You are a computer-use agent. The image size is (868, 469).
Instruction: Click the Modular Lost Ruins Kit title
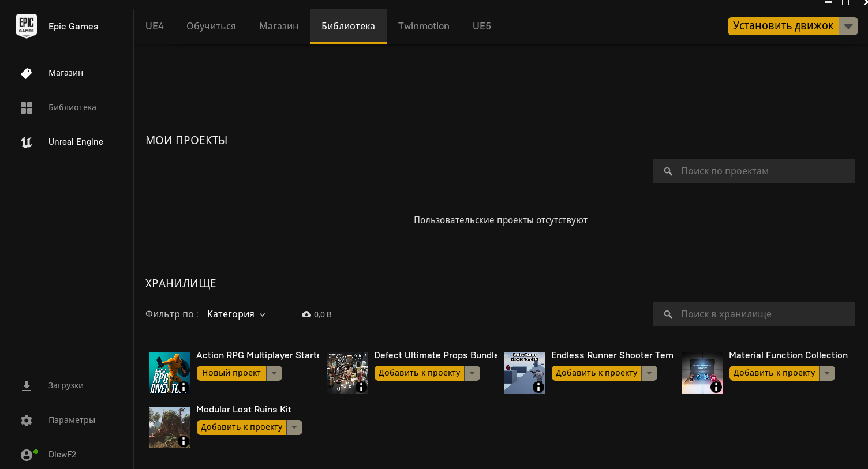pyautogui.click(x=244, y=410)
